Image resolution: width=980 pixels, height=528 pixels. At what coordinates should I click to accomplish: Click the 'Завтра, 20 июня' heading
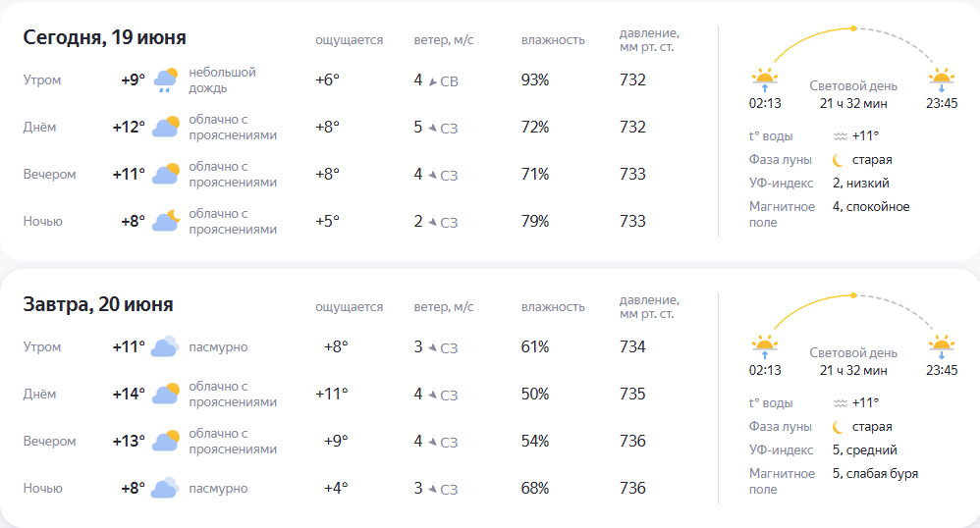(x=98, y=304)
